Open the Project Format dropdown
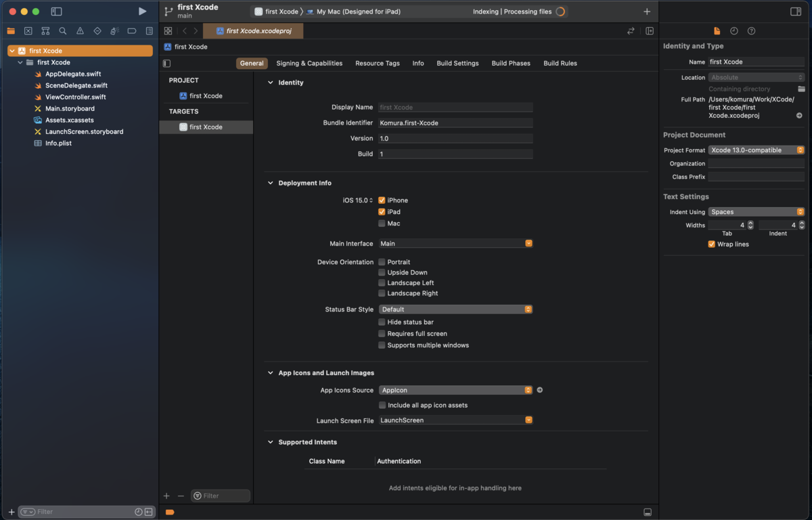This screenshot has height=520, width=812. 757,150
